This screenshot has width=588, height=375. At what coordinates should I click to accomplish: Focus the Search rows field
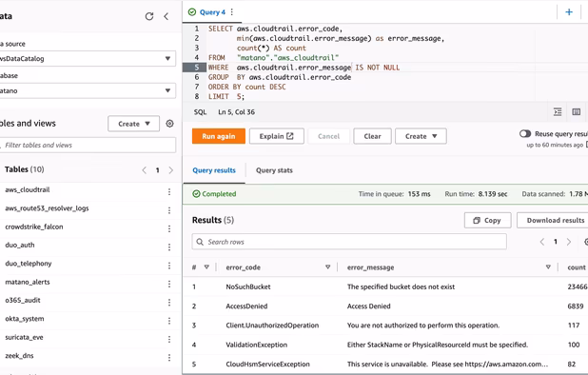pyautogui.click(x=349, y=242)
